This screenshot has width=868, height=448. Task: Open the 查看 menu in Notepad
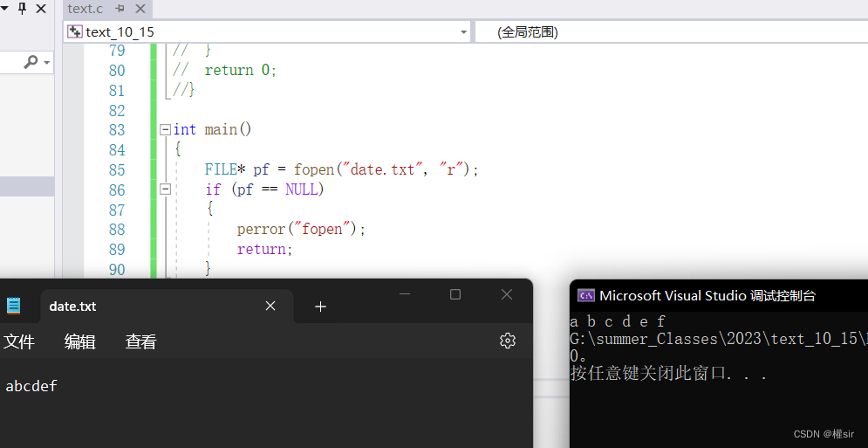coord(141,342)
